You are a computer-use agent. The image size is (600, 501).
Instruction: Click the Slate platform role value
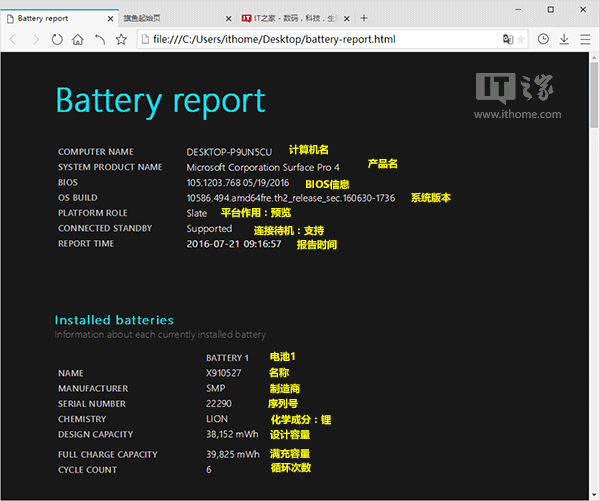coord(197,213)
